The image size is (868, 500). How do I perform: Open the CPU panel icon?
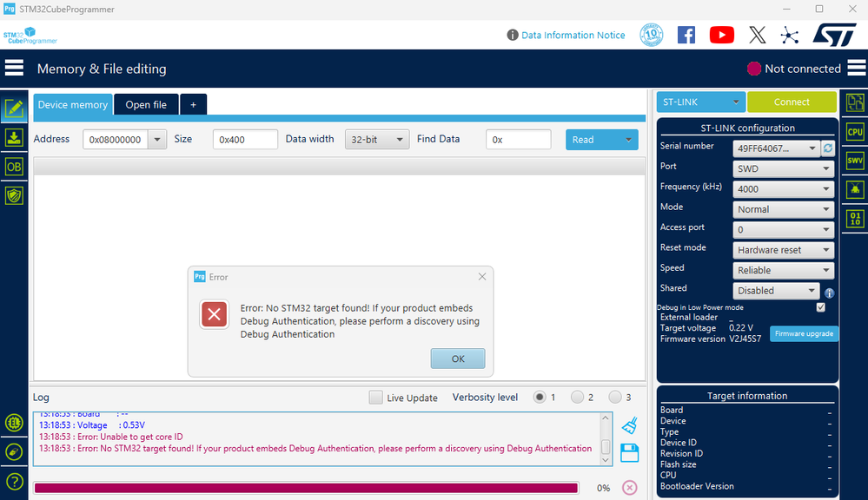click(855, 132)
